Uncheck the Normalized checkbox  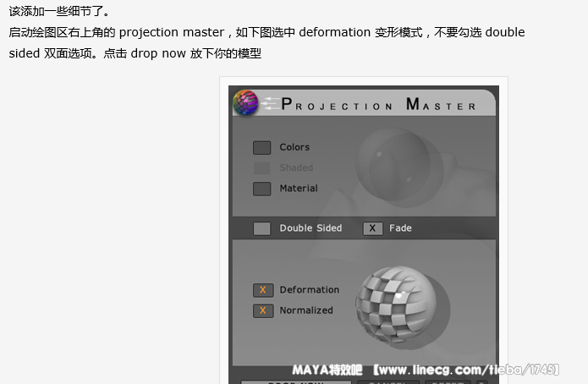pyautogui.click(x=263, y=310)
